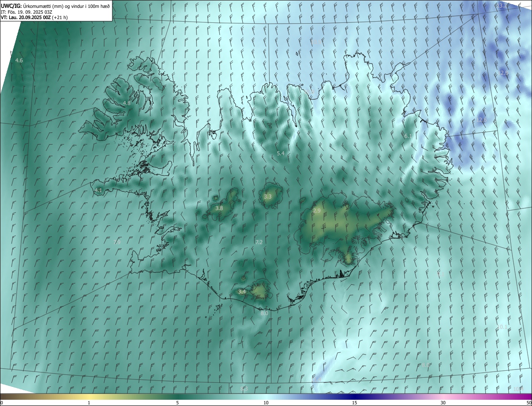Click the 12.6 value label
532x406 pixels.
tap(481, 120)
